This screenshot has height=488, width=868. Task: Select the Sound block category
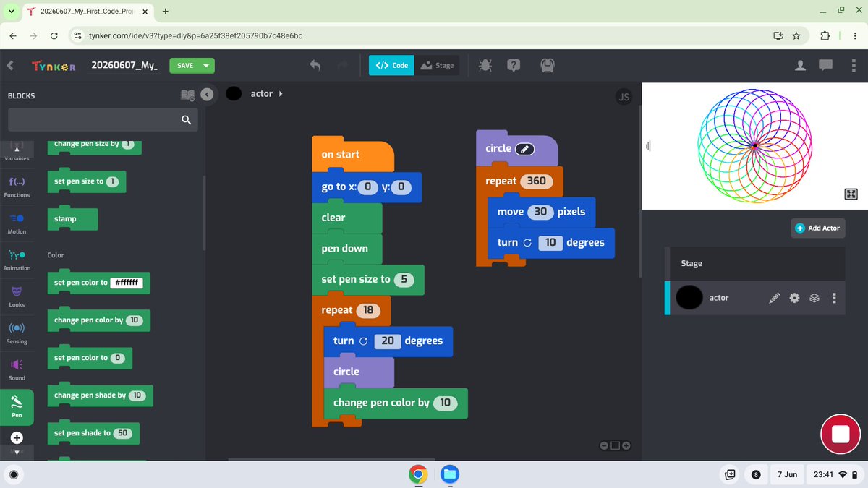coord(17,369)
